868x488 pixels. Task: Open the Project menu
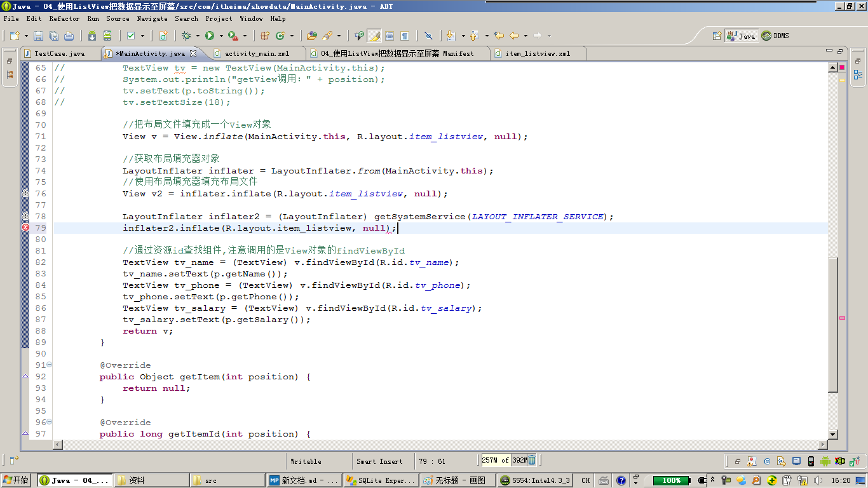pos(219,19)
